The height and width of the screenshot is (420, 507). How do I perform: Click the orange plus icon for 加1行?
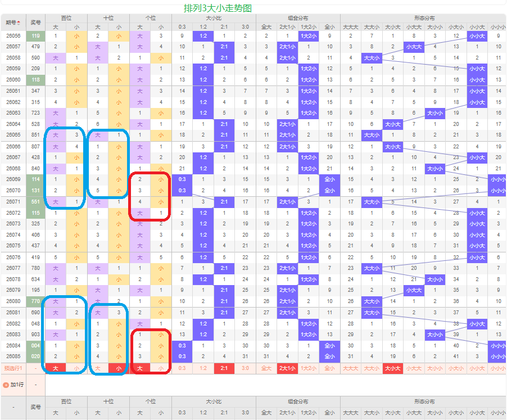pos(6,385)
